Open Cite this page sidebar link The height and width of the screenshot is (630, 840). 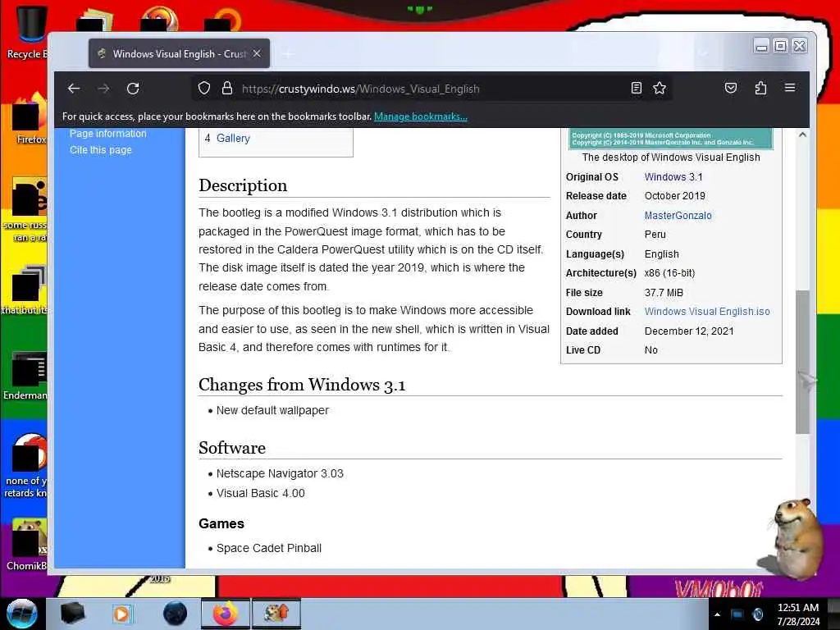(x=101, y=150)
